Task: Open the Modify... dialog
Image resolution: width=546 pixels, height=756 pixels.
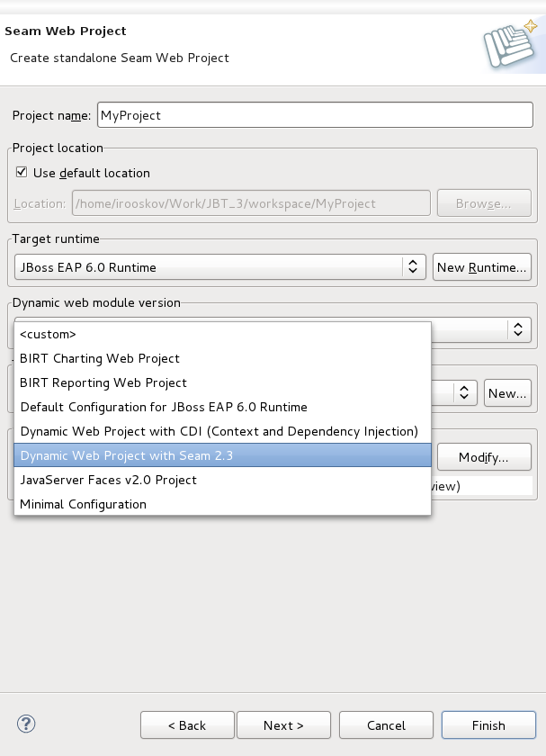Action: point(484,457)
